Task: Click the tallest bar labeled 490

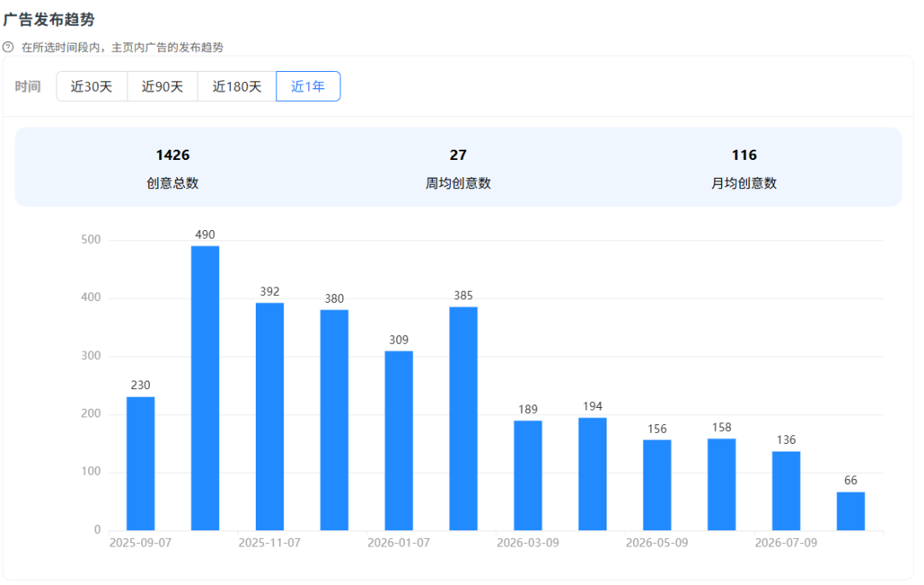Action: [205, 388]
